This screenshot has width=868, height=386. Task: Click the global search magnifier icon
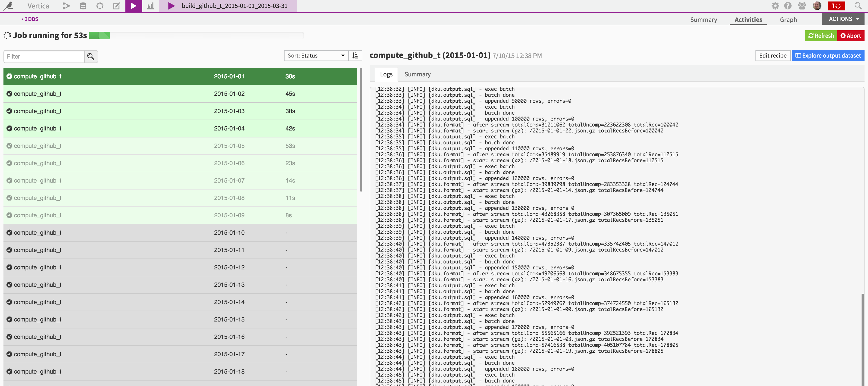coord(858,6)
